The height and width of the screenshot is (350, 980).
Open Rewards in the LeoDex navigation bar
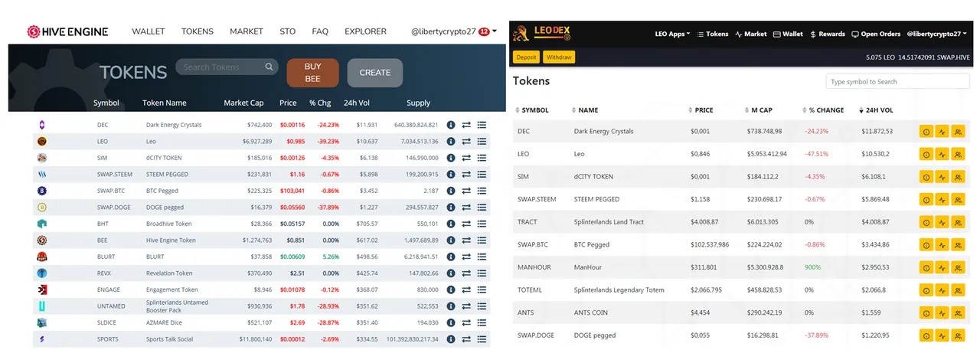pyautogui.click(x=828, y=34)
